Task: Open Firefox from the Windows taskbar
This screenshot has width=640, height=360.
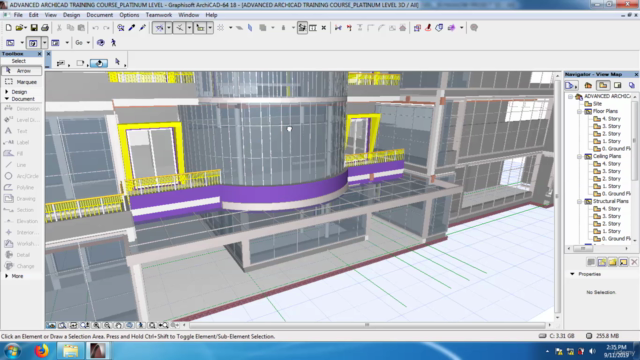Action: click(x=41, y=351)
